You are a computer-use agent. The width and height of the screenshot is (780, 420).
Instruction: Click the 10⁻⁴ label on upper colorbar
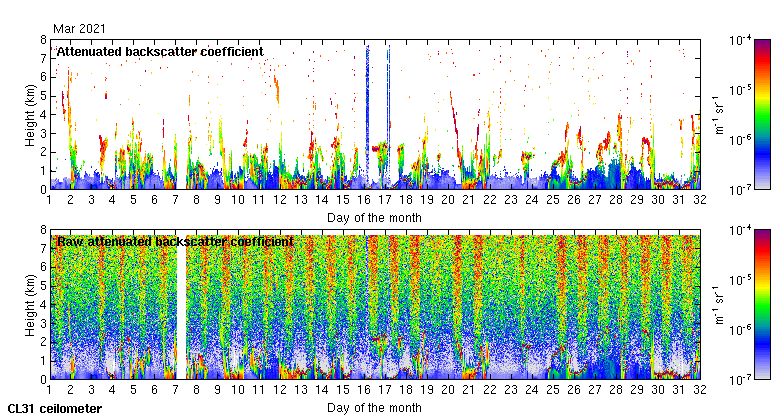pyautogui.click(x=742, y=40)
